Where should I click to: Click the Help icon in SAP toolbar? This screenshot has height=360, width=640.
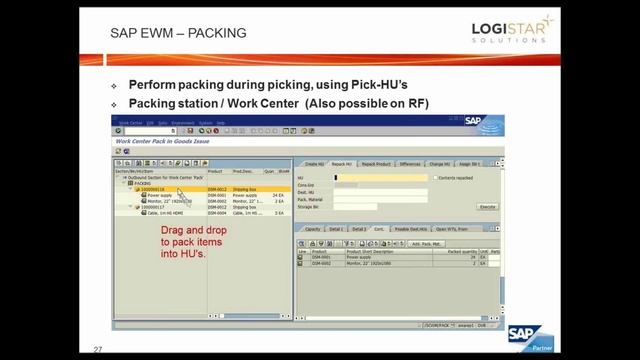304,131
